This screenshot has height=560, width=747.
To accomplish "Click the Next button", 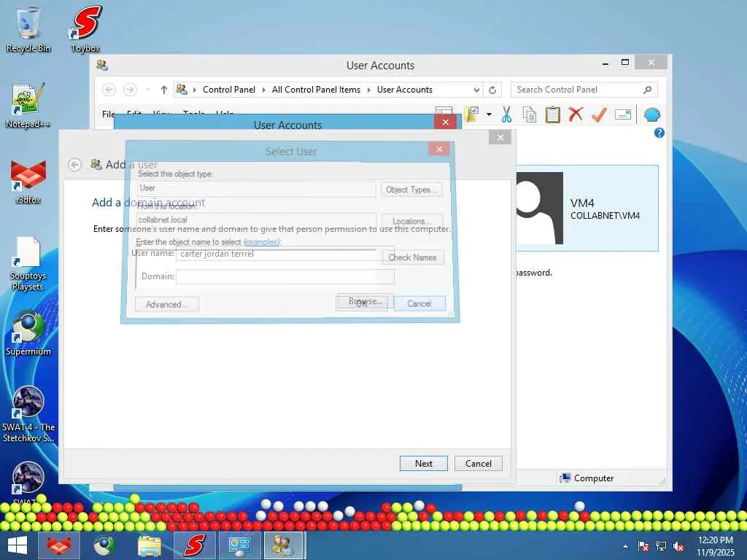I will coord(424,463).
